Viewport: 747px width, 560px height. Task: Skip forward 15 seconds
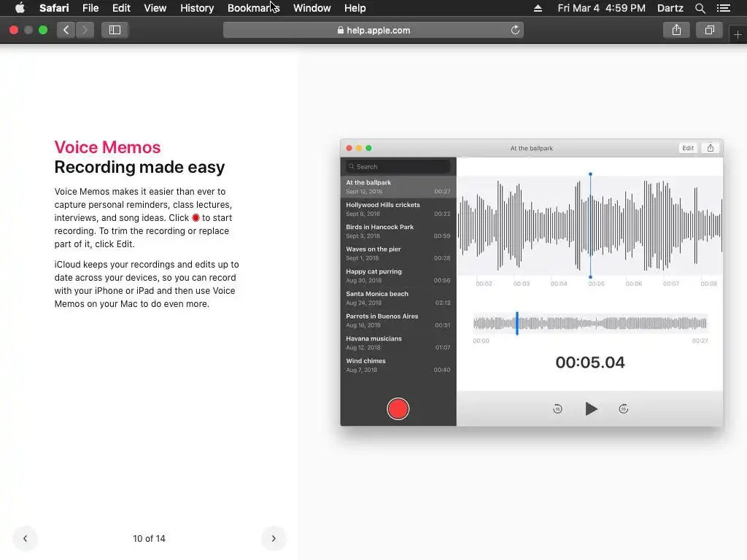(623, 408)
